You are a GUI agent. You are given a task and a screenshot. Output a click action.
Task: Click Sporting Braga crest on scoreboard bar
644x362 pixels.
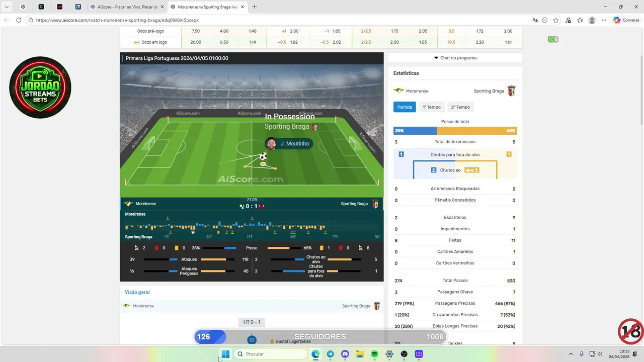click(x=375, y=204)
